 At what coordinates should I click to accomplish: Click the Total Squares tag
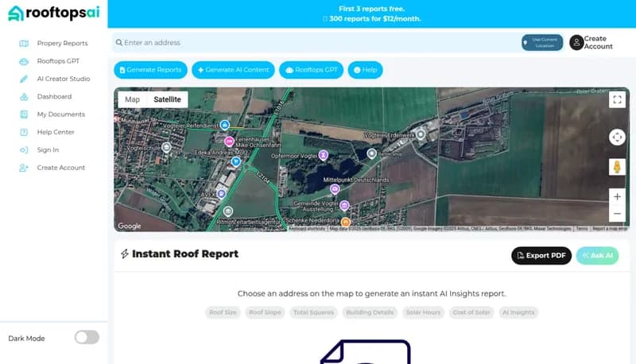313,312
